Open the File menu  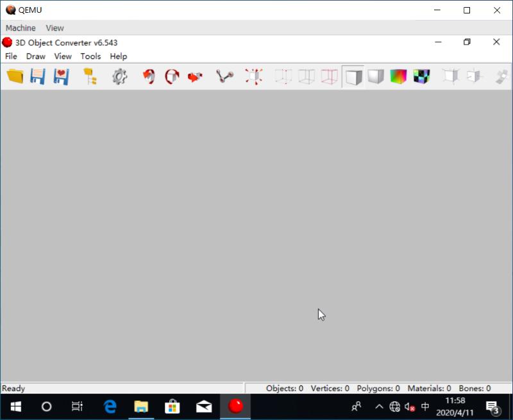(10, 56)
